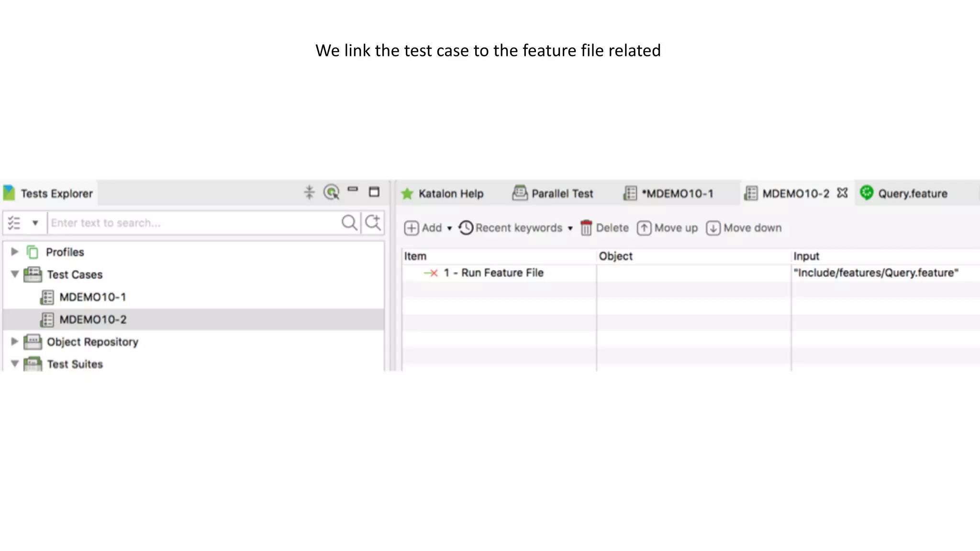Select Profiles in the tree

coord(65,252)
